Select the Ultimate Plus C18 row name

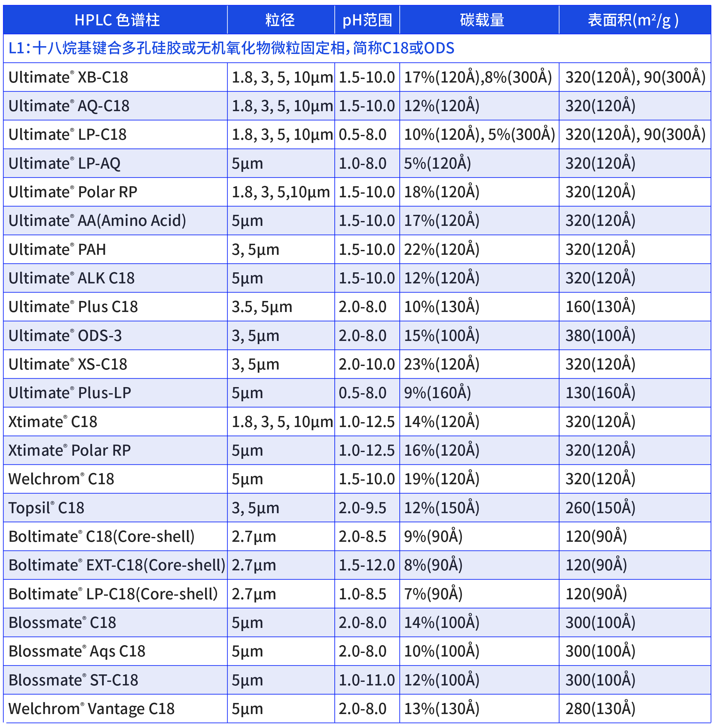(x=73, y=307)
